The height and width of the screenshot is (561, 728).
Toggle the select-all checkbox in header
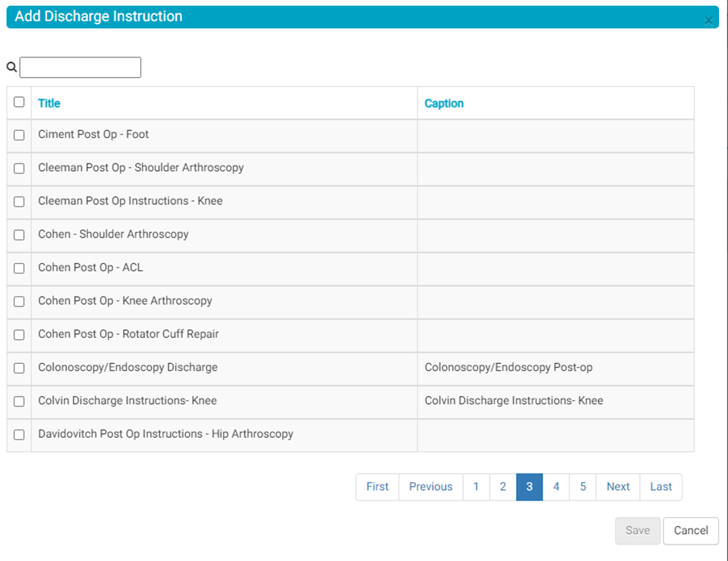coord(19,102)
